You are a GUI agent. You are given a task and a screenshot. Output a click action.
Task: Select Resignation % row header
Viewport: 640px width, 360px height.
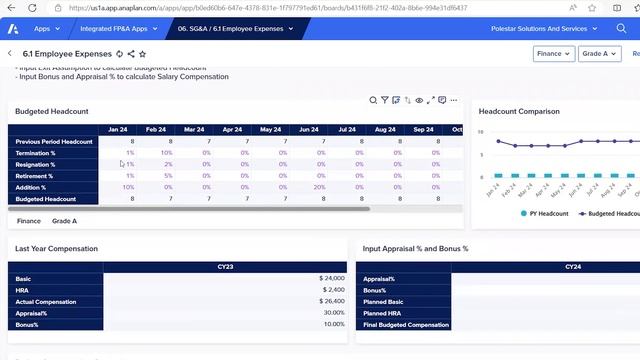(x=53, y=164)
